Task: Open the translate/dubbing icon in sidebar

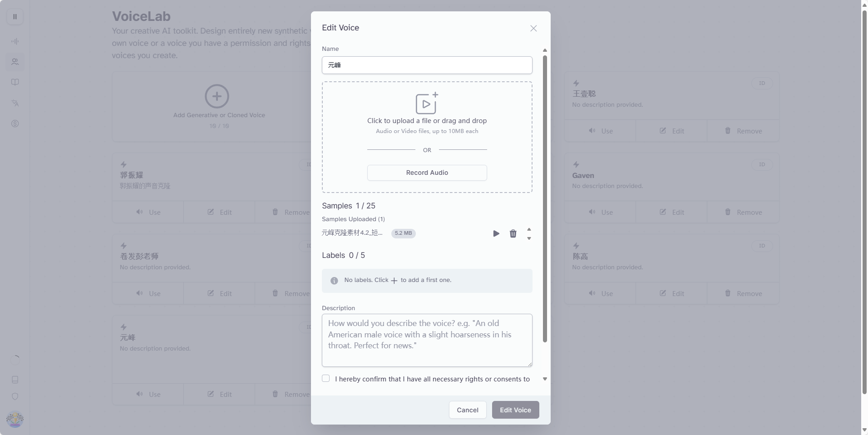Action: pos(15,103)
